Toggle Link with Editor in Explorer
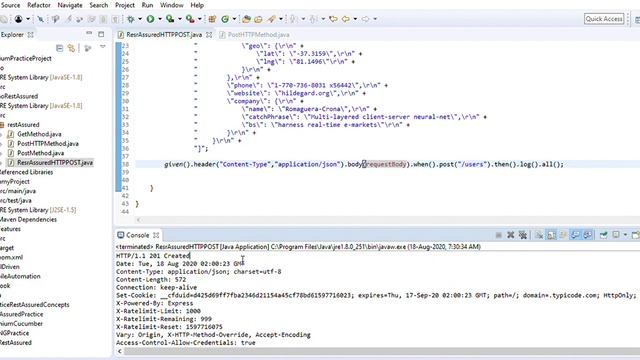The height and width of the screenshot is (360, 640). (x=71, y=48)
